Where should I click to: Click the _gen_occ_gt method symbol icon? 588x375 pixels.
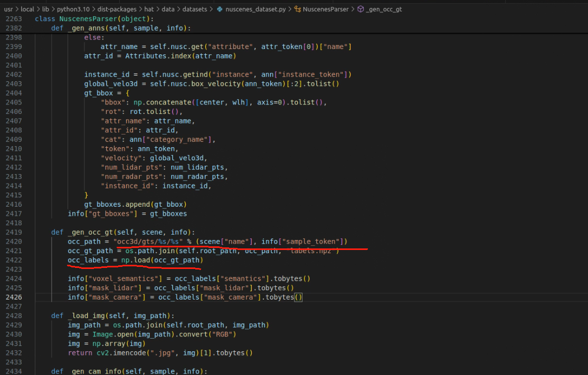pos(360,9)
